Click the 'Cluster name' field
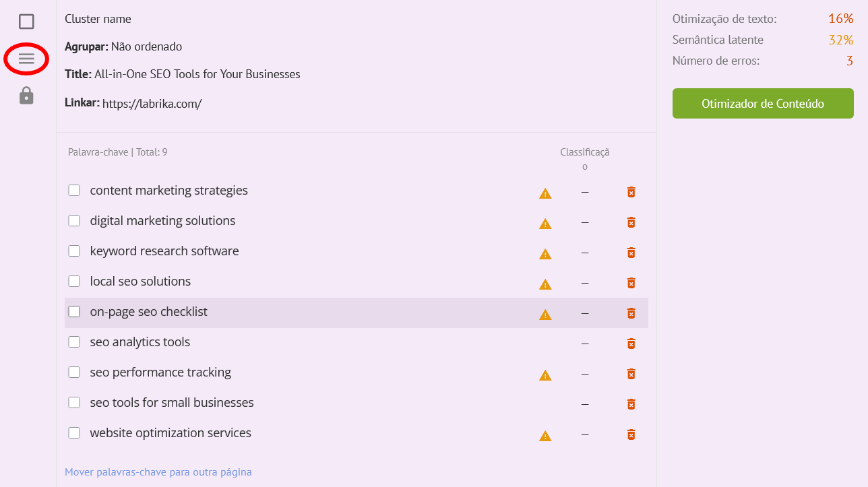This screenshot has width=868, height=487. tap(98, 19)
